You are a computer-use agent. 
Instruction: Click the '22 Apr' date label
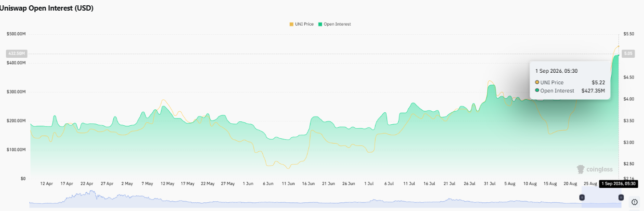pyautogui.click(x=87, y=184)
